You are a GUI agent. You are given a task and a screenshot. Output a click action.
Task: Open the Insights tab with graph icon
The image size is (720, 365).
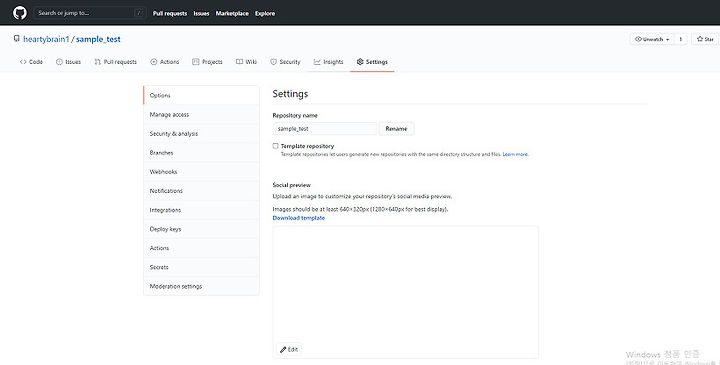[x=328, y=62]
